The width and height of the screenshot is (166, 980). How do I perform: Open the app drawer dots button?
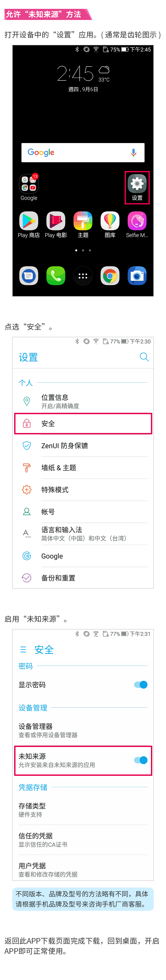(83, 276)
